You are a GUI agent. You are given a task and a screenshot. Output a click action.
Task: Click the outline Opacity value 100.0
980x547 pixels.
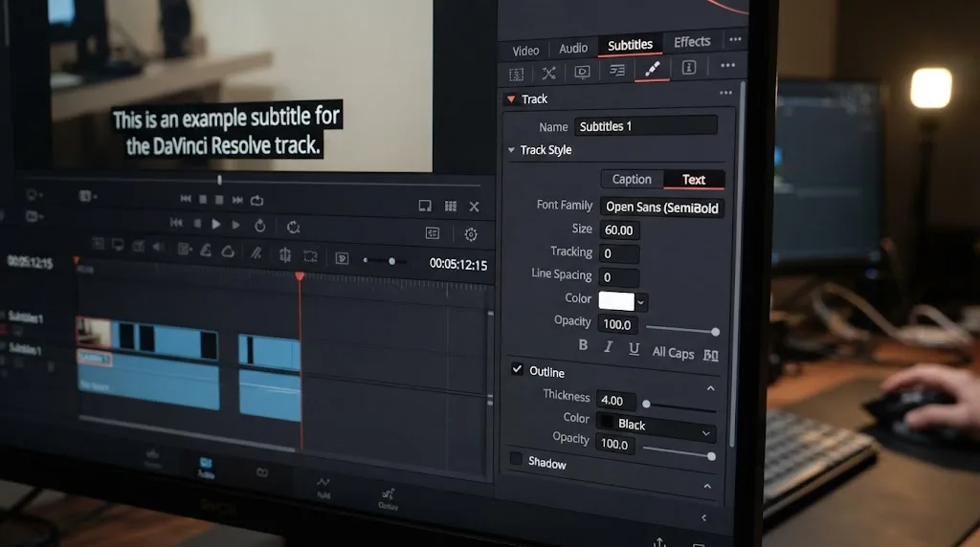pos(615,444)
